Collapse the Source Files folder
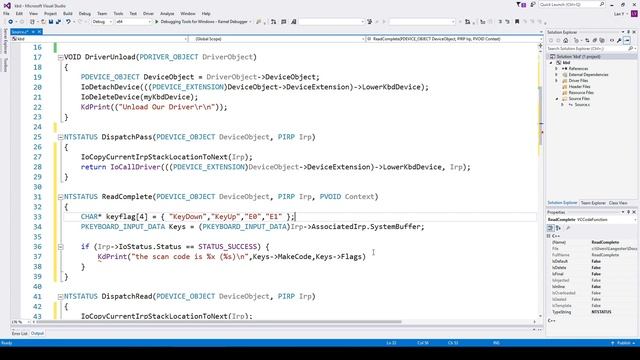The width and height of the screenshot is (640, 360). pos(556,99)
